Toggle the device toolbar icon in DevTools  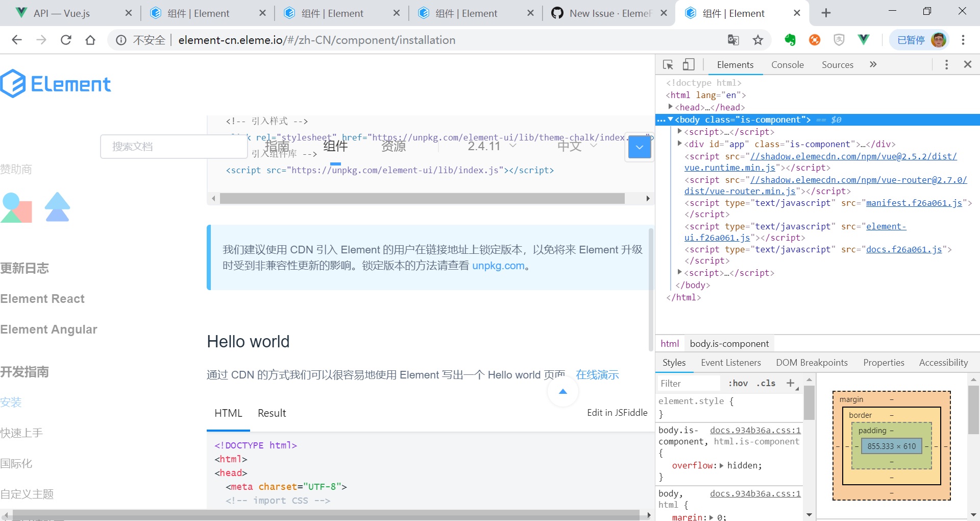pyautogui.click(x=689, y=65)
